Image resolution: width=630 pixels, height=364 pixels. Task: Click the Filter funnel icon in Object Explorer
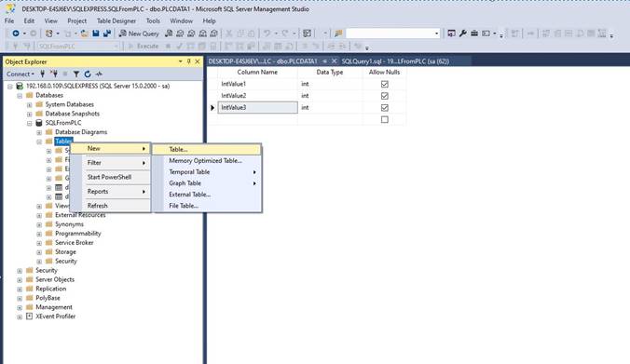(75, 74)
